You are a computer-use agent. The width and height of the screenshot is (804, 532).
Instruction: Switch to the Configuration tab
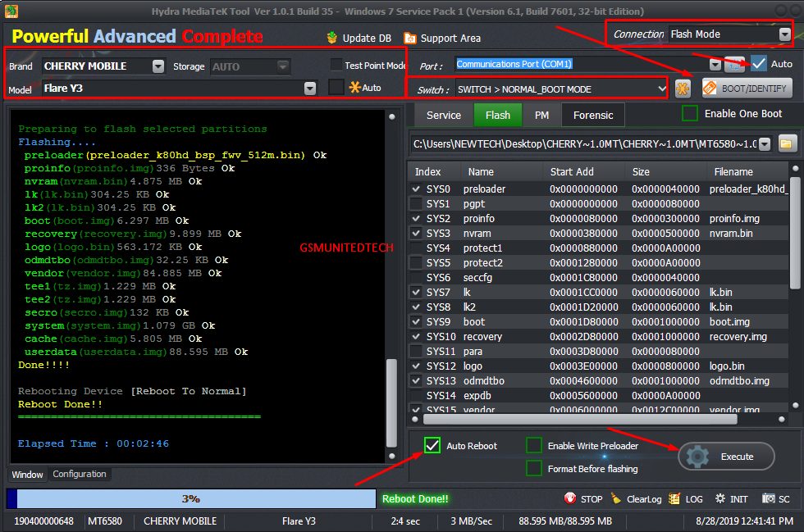coord(80,474)
